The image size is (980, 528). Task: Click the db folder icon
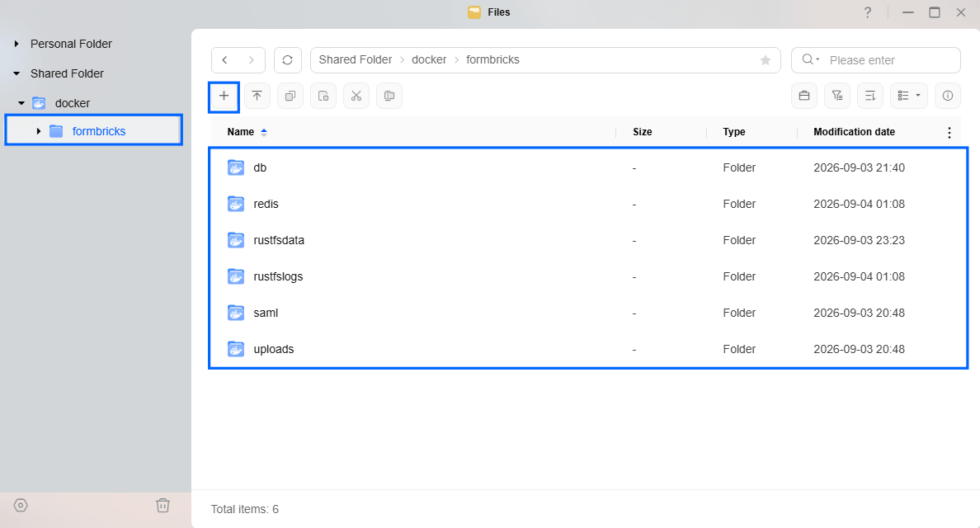point(236,167)
